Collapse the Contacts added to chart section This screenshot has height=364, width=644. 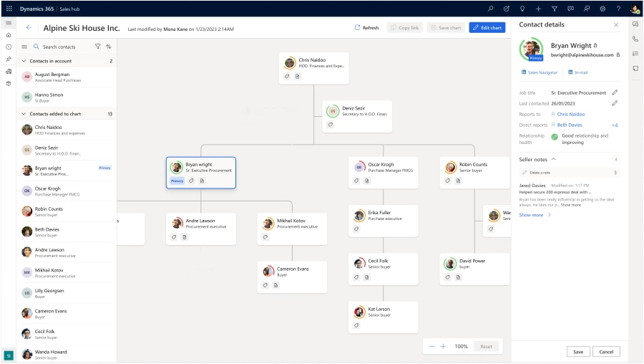tap(24, 114)
